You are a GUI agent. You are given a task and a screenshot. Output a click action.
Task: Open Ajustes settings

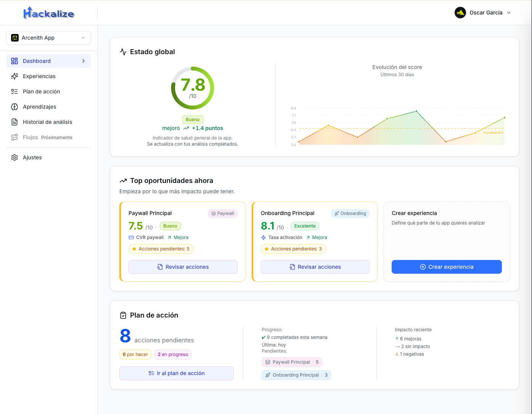click(x=48, y=157)
